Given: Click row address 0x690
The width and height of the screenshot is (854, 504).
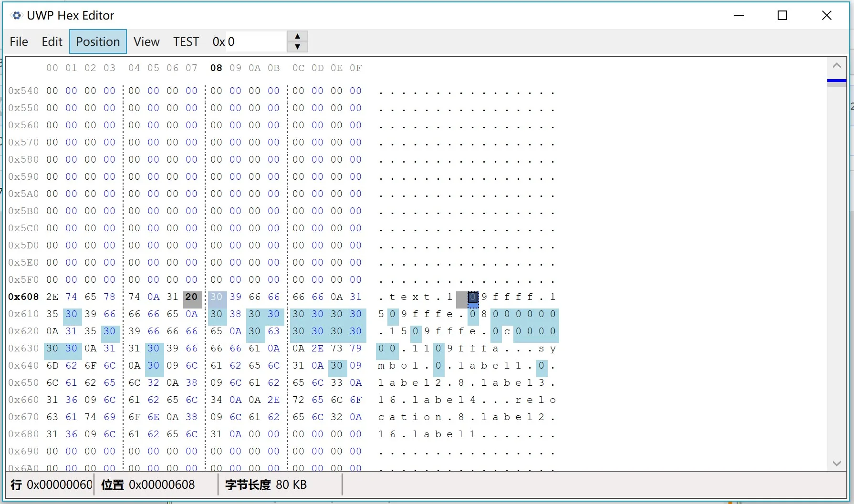Looking at the screenshot, I should click(x=23, y=451).
